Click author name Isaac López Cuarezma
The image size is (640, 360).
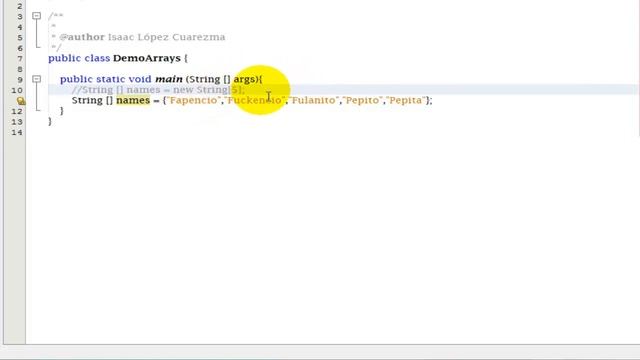(167, 37)
